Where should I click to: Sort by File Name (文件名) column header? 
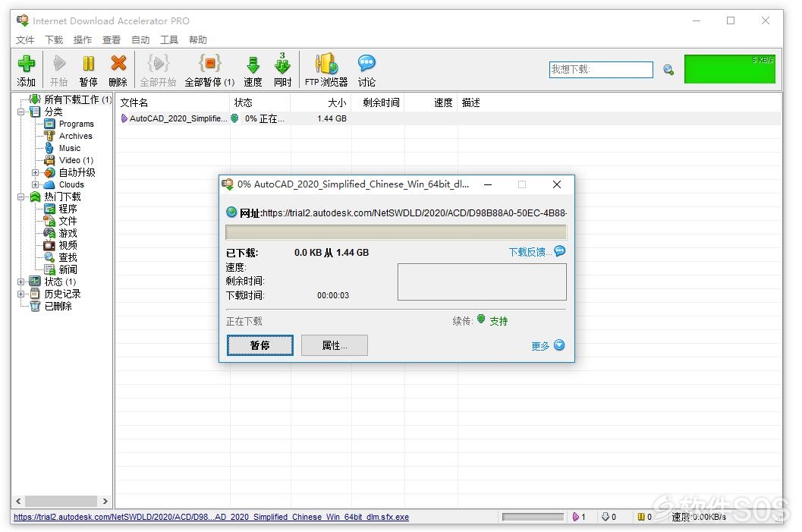[x=173, y=102]
